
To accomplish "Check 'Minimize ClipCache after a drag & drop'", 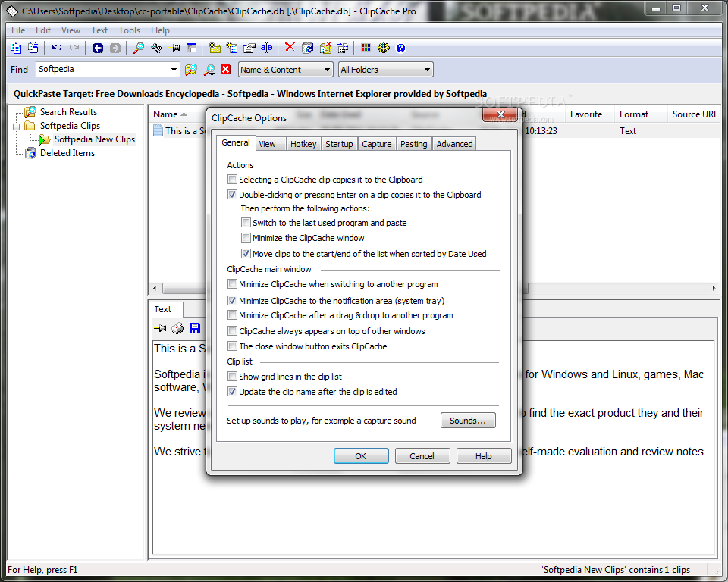I will pos(232,315).
